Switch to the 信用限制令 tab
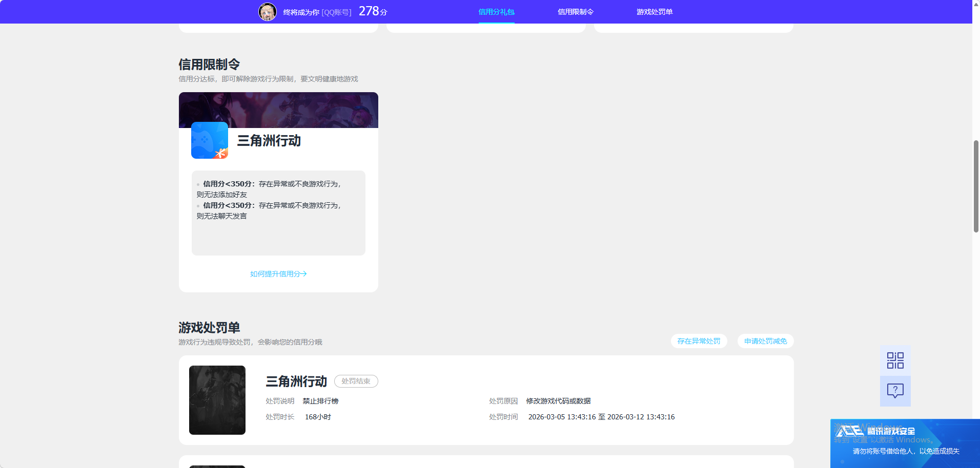The height and width of the screenshot is (468, 980). [x=575, y=11]
